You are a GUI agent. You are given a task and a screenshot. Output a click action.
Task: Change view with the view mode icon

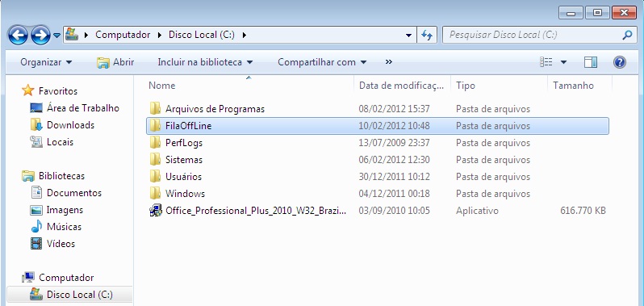click(546, 62)
